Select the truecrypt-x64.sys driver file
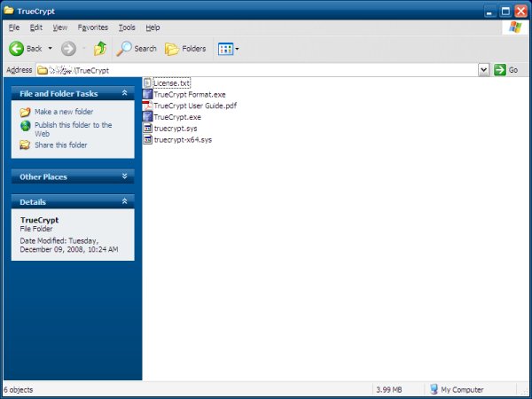The image size is (532, 399). pos(182,140)
